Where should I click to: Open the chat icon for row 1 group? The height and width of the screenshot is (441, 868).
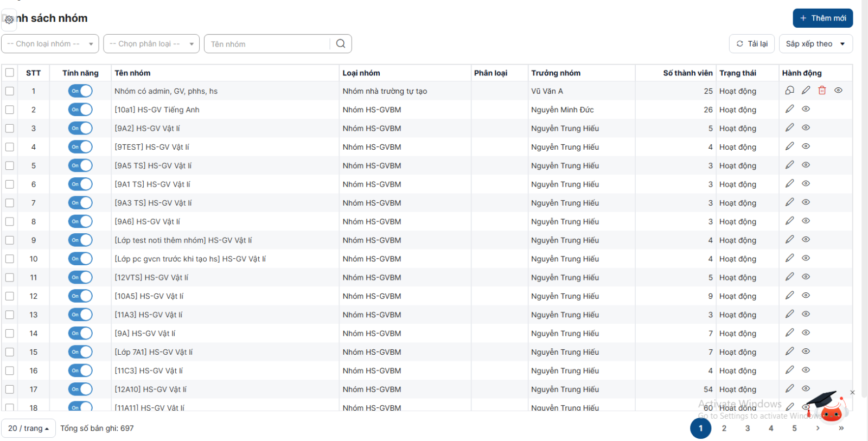789,91
